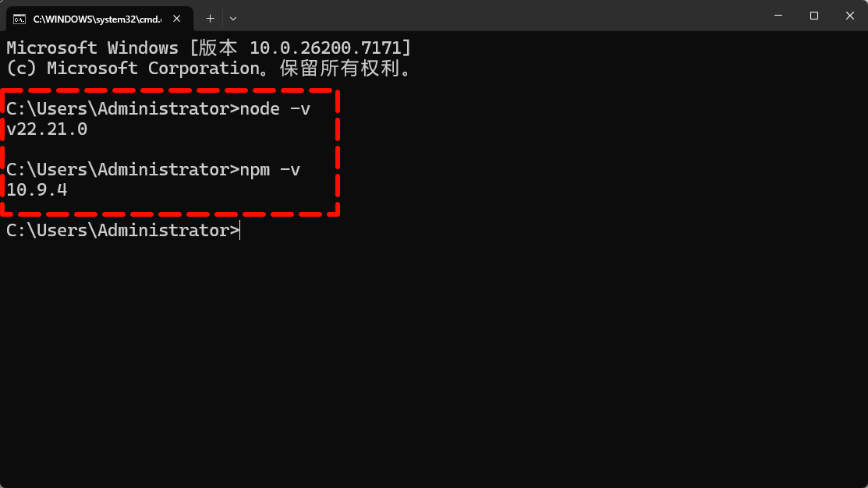Image resolution: width=868 pixels, height=488 pixels.
Task: Close the terminal window
Action: pos(849,16)
